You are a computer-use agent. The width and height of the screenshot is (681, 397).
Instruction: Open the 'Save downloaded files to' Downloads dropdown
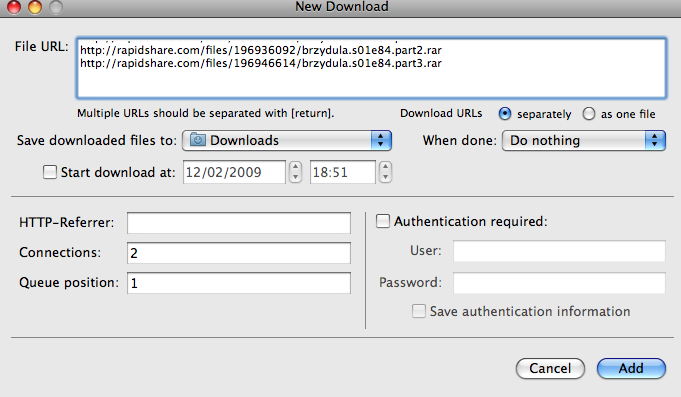(287, 140)
